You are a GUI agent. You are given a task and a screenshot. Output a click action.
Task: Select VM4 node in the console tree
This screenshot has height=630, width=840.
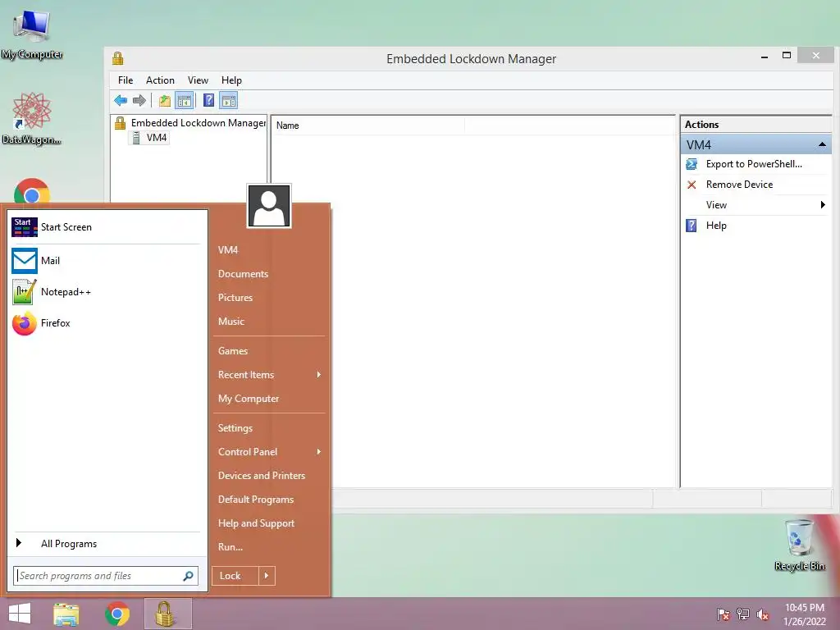coord(157,138)
